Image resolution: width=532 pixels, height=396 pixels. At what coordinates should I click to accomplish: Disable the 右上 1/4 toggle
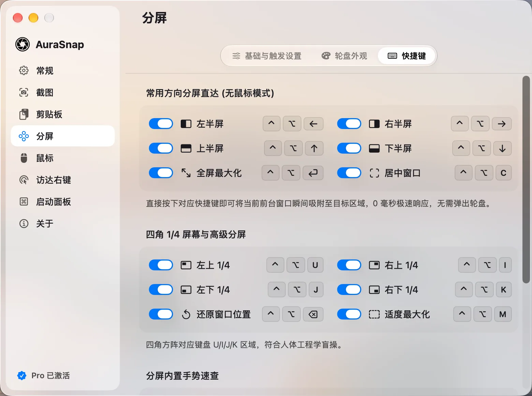point(349,265)
